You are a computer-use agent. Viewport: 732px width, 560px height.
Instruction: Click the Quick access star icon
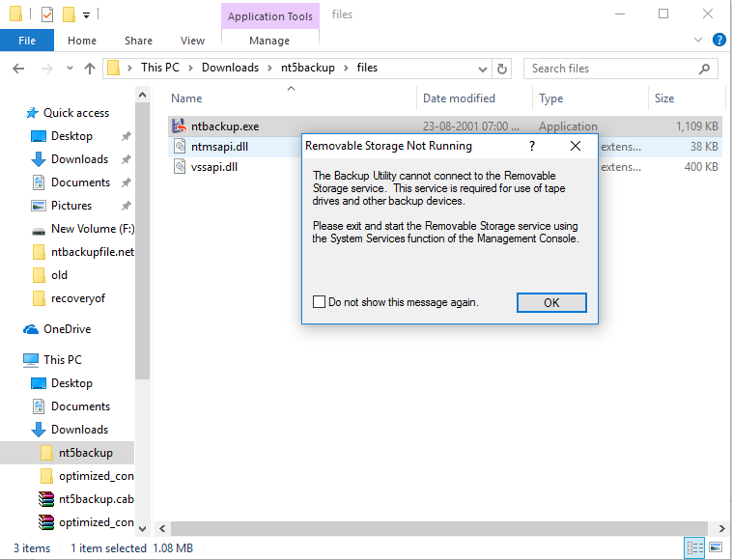(x=32, y=113)
